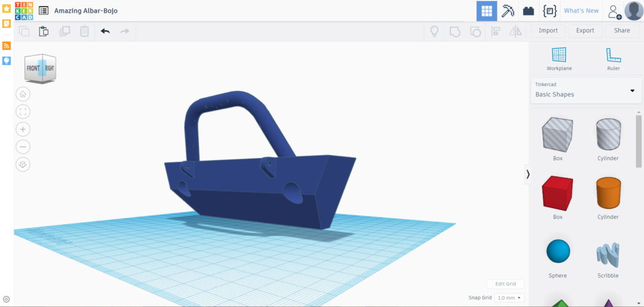The height and width of the screenshot is (307, 644).
Task: Click the Group shapes icon
Action: (x=455, y=31)
